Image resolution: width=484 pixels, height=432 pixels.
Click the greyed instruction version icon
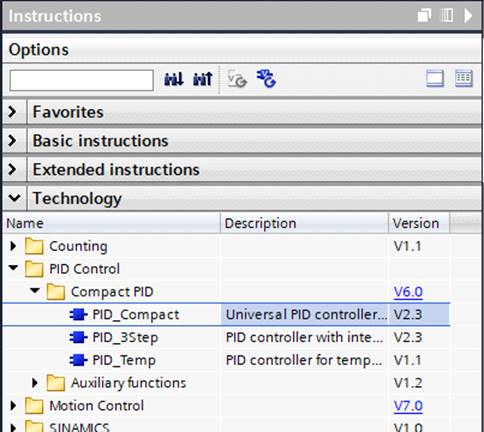tap(237, 79)
